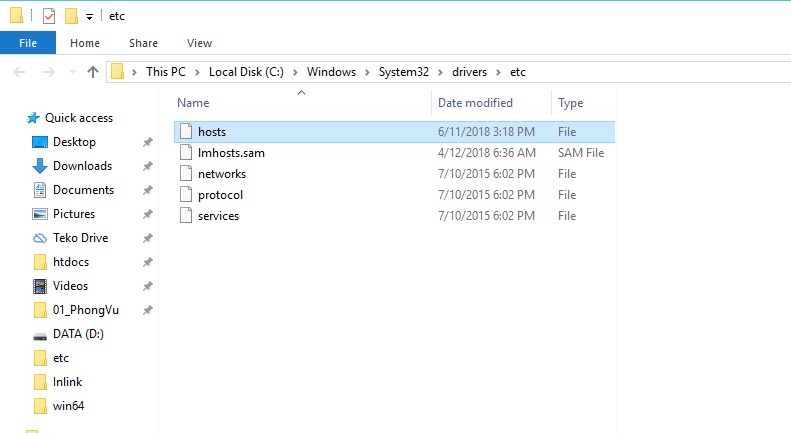791x433 pixels.
Task: Select the lmhosts.sam file
Action: point(230,153)
